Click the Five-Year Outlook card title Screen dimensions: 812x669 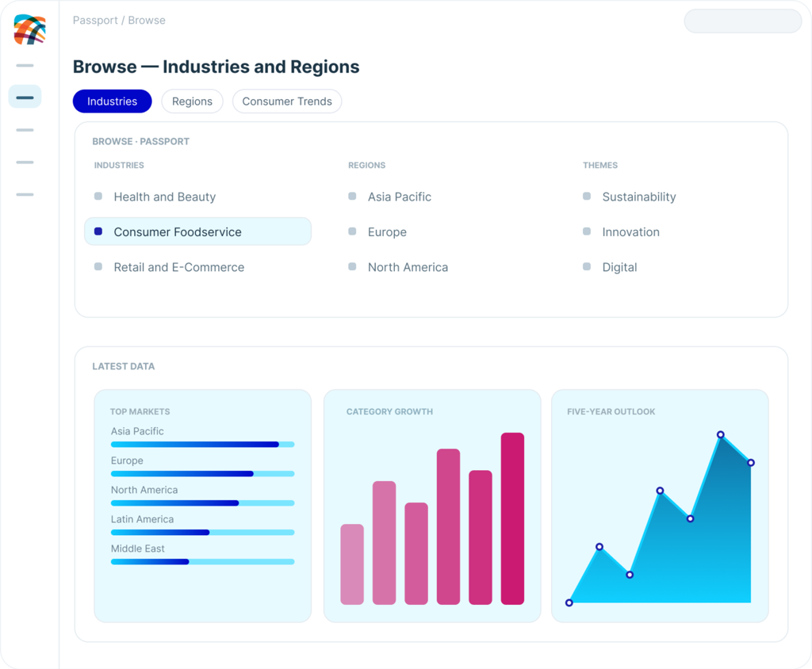(x=611, y=411)
